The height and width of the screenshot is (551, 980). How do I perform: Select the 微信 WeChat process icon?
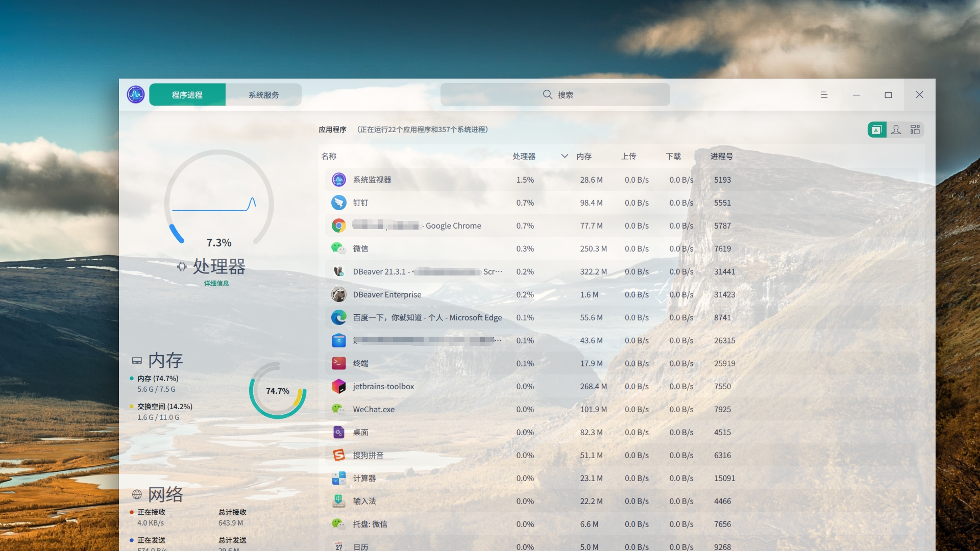(338, 248)
